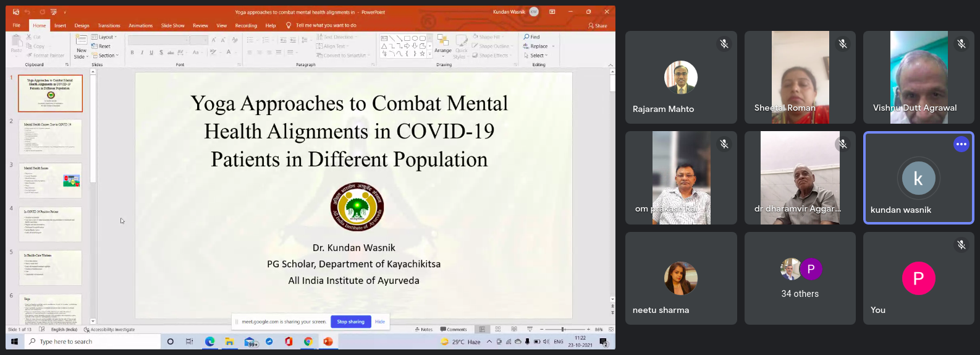Toggle Underline formatting in Font group
This screenshot has width=980, height=355.
point(151,53)
